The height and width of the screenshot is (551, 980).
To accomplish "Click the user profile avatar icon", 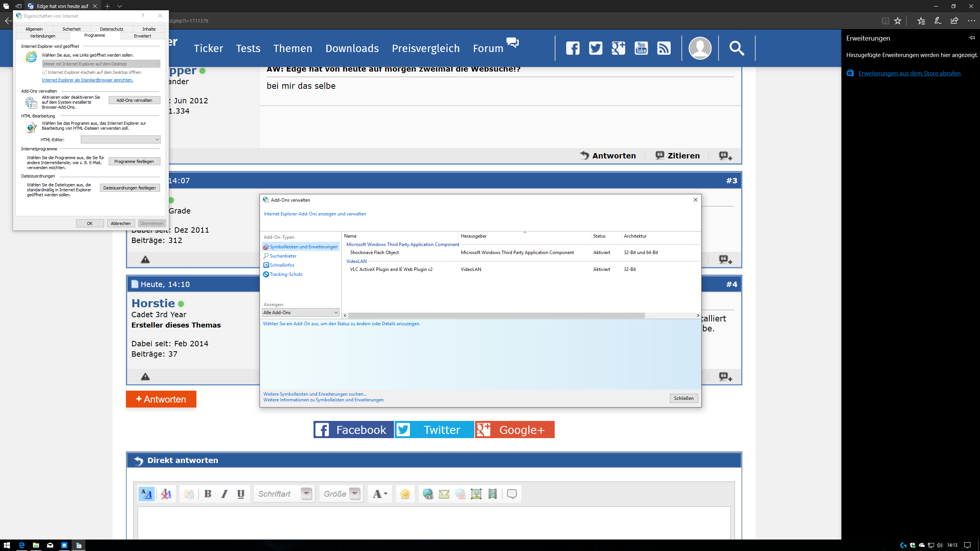I will (700, 48).
